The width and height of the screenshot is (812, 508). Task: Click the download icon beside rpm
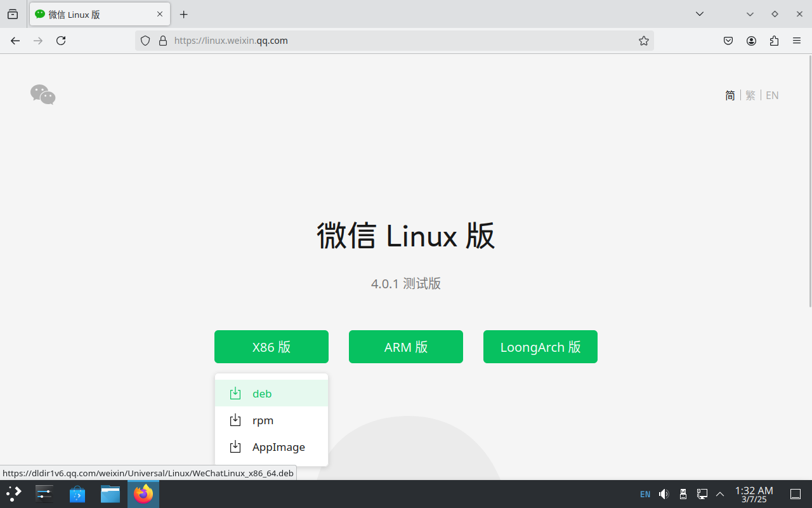click(x=235, y=420)
